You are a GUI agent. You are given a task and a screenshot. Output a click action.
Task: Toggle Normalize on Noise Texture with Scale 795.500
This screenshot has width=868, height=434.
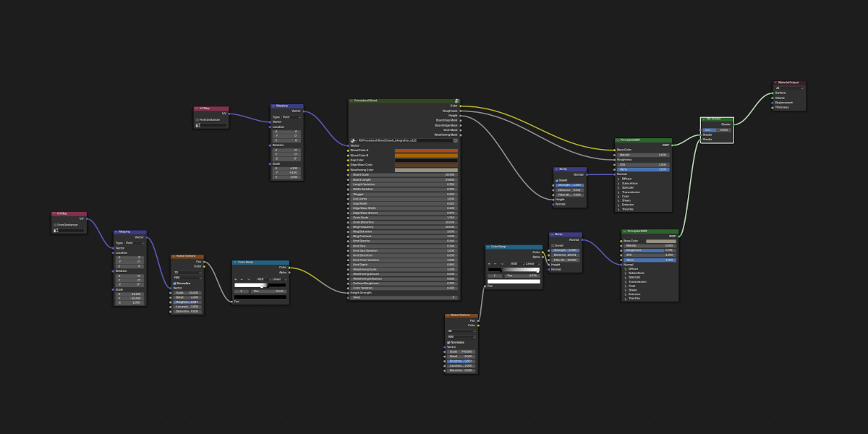[448, 342]
